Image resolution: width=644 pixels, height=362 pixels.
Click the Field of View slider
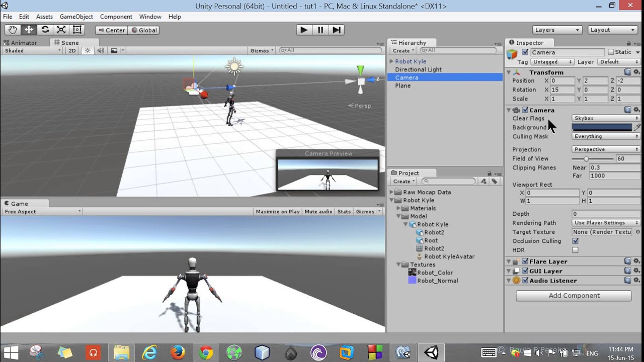(593, 158)
